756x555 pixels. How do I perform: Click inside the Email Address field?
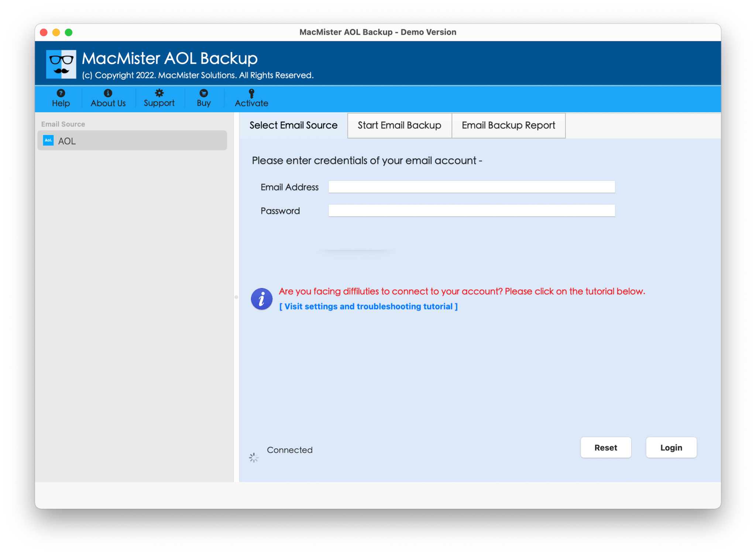tap(471, 187)
